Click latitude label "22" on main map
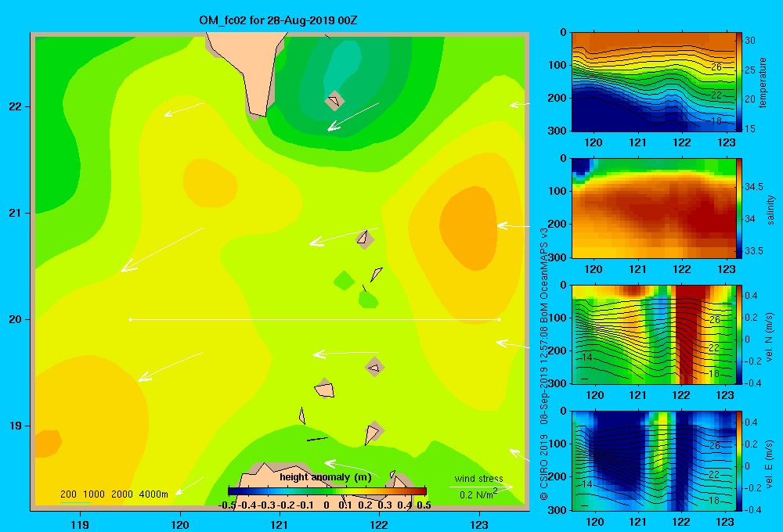 tap(15, 107)
